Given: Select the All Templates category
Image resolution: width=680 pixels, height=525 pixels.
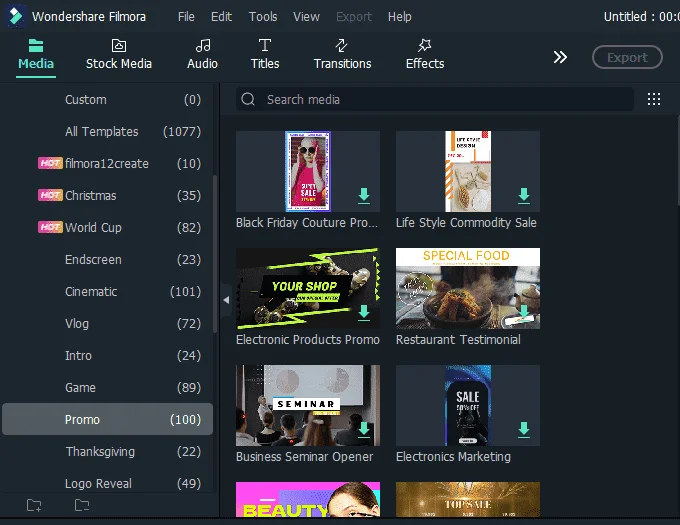Looking at the screenshot, I should point(107,132).
